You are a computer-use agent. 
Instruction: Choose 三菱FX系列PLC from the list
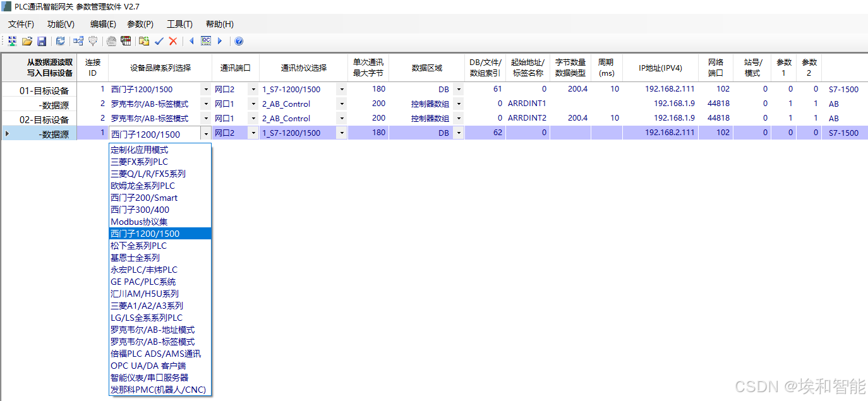coord(160,162)
